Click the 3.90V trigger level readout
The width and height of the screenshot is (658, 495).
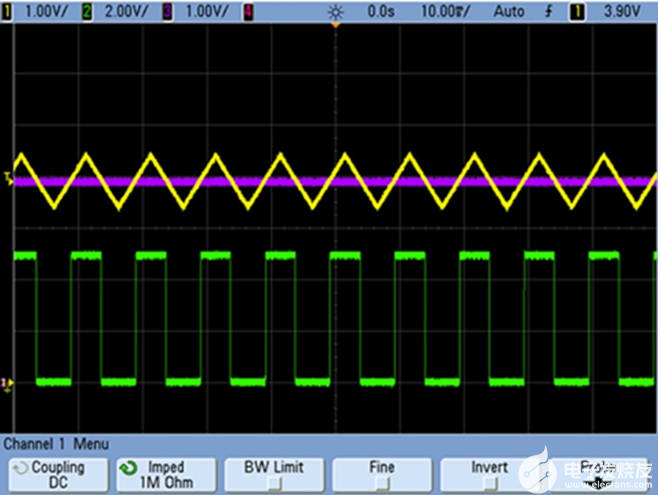pyautogui.click(x=622, y=11)
